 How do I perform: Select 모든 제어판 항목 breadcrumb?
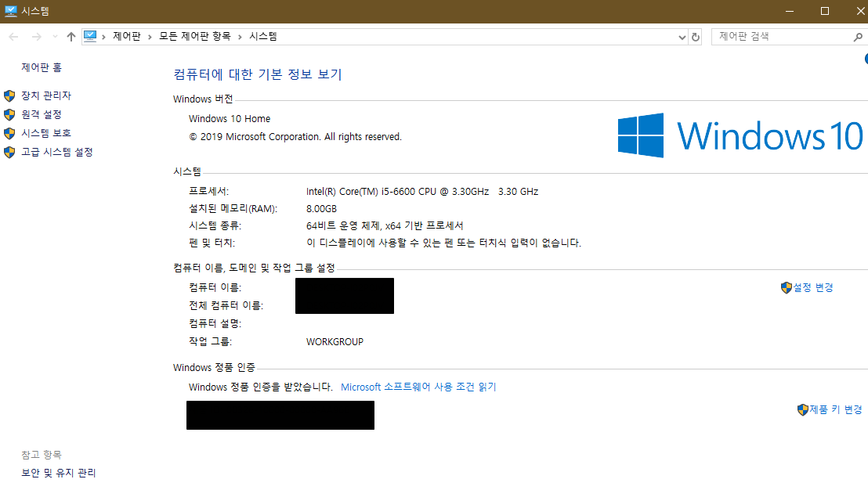coord(194,37)
